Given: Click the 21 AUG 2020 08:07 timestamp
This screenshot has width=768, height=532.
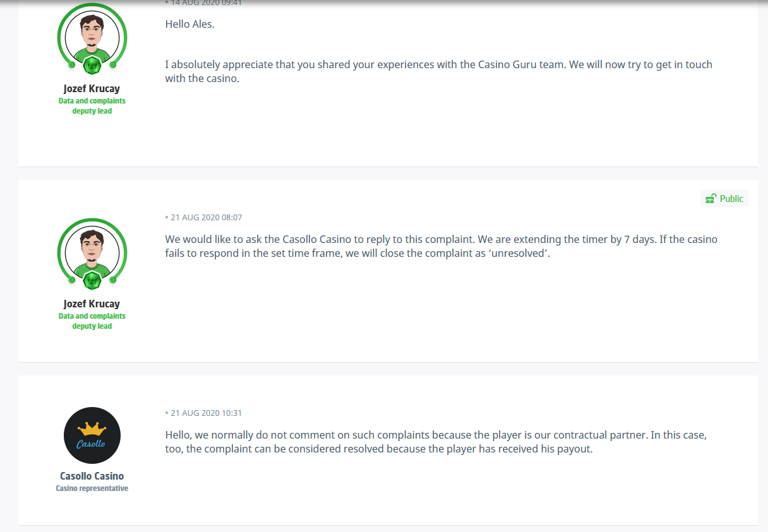Looking at the screenshot, I should pos(206,218).
